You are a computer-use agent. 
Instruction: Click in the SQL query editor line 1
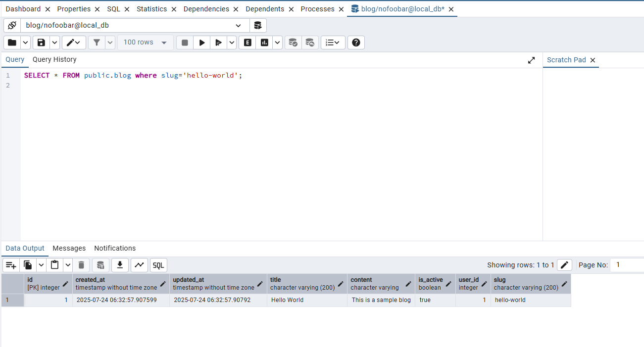282,76
